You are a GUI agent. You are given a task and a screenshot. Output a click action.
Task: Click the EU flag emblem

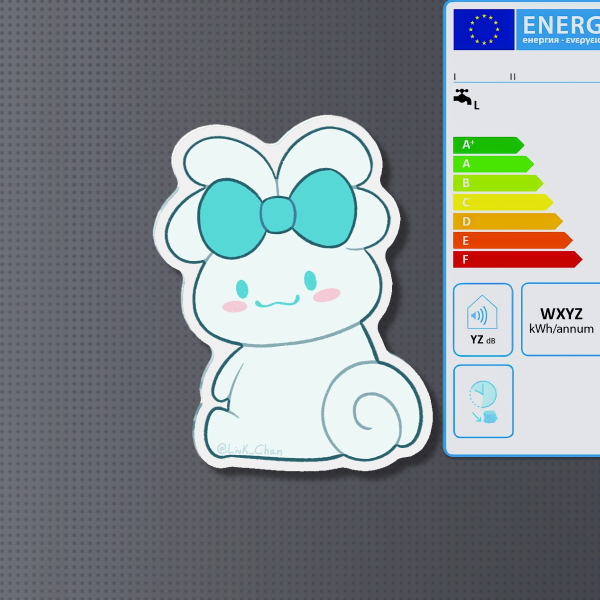[484, 29]
